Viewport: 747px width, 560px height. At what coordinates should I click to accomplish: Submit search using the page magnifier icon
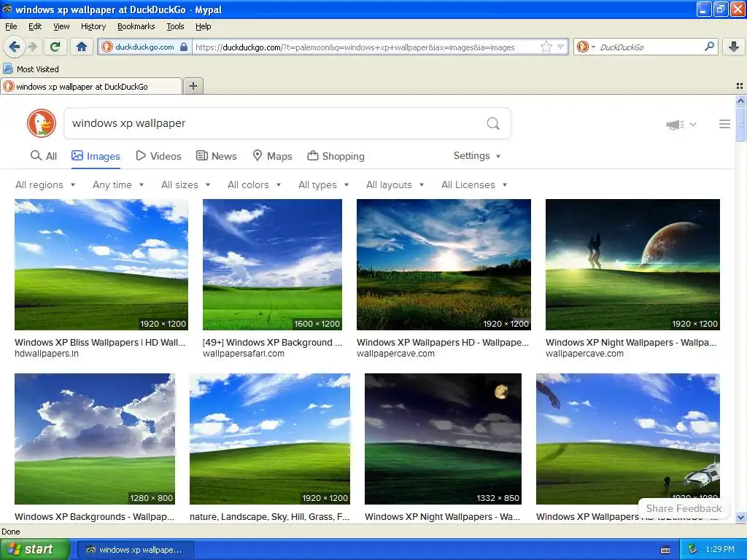tap(493, 124)
